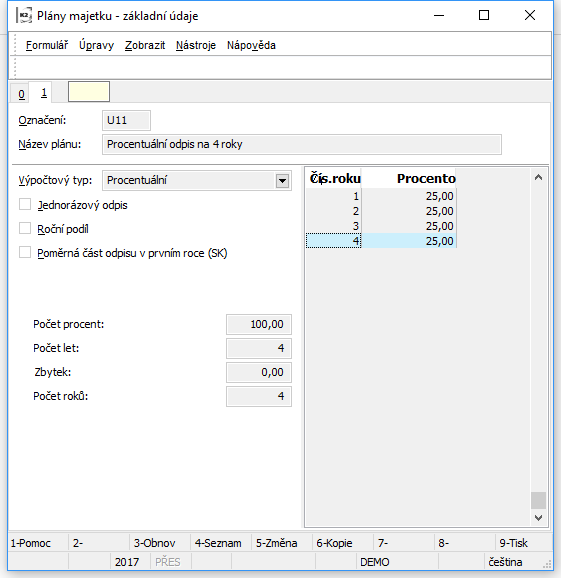This screenshot has height=578, width=561.
Task: Click the K2 application icon in title bar
Action: [x=24, y=15]
